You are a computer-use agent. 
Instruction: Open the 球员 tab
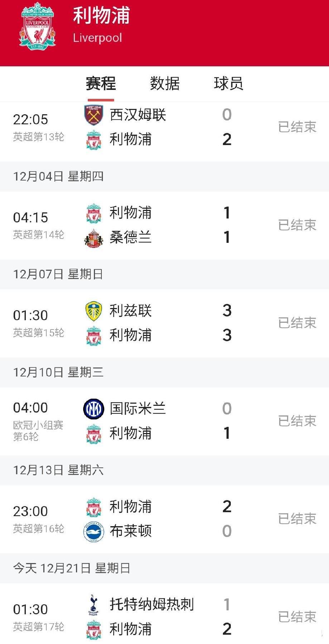click(x=228, y=84)
